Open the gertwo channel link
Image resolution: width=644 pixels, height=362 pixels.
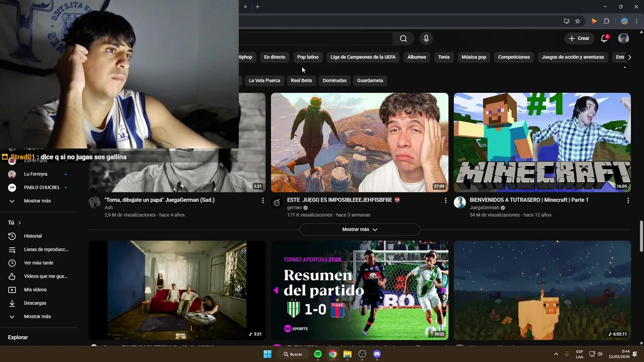(294, 208)
